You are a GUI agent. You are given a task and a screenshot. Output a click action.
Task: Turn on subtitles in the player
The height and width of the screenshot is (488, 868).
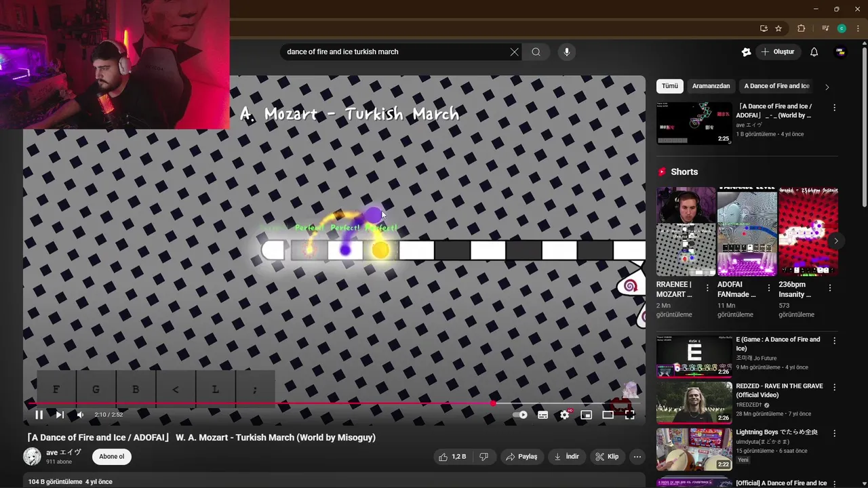(543, 415)
